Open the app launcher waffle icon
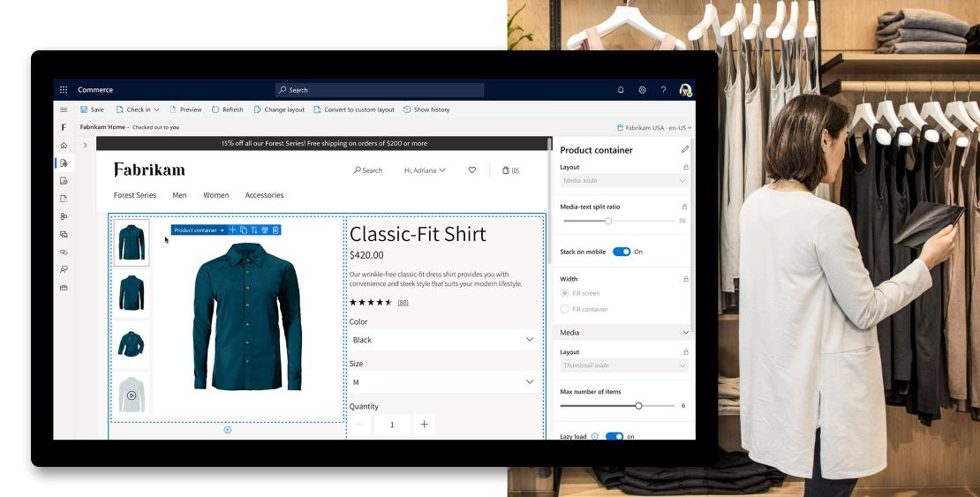This screenshot has width=980, height=497. point(63,90)
